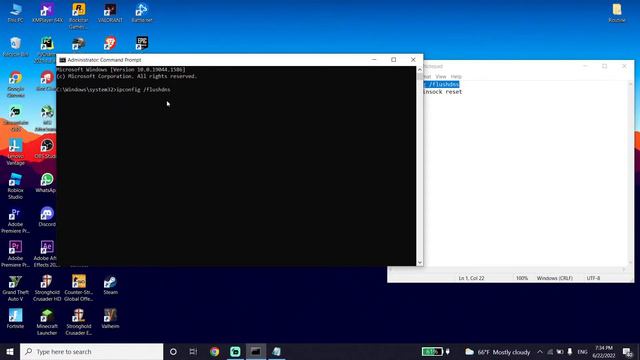Launch Roblox Studio from the desktop
Image resolution: width=640 pixels, height=360 pixels.
point(16,186)
